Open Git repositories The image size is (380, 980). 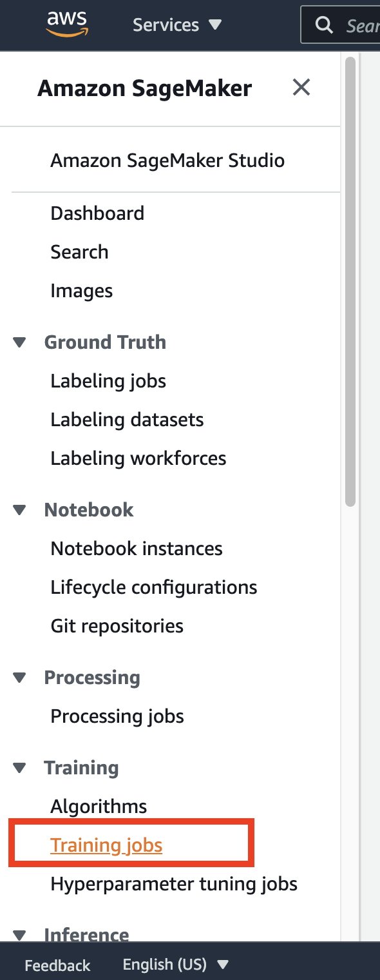point(117,626)
